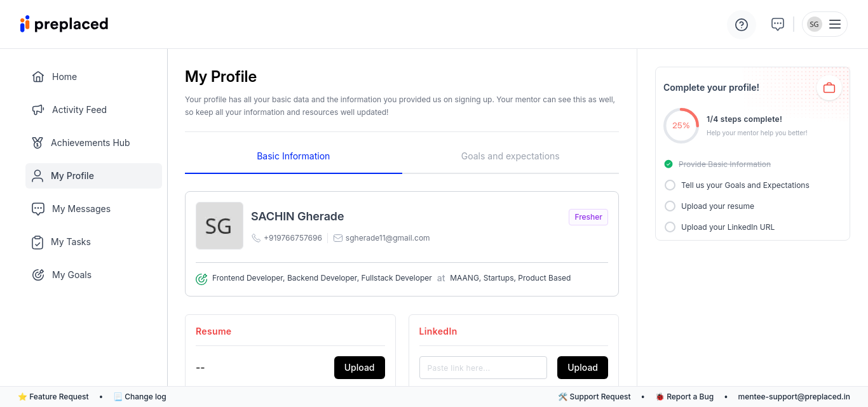This screenshot has height=407, width=868.
Task: Click the Home icon in sidebar
Action: 38,77
